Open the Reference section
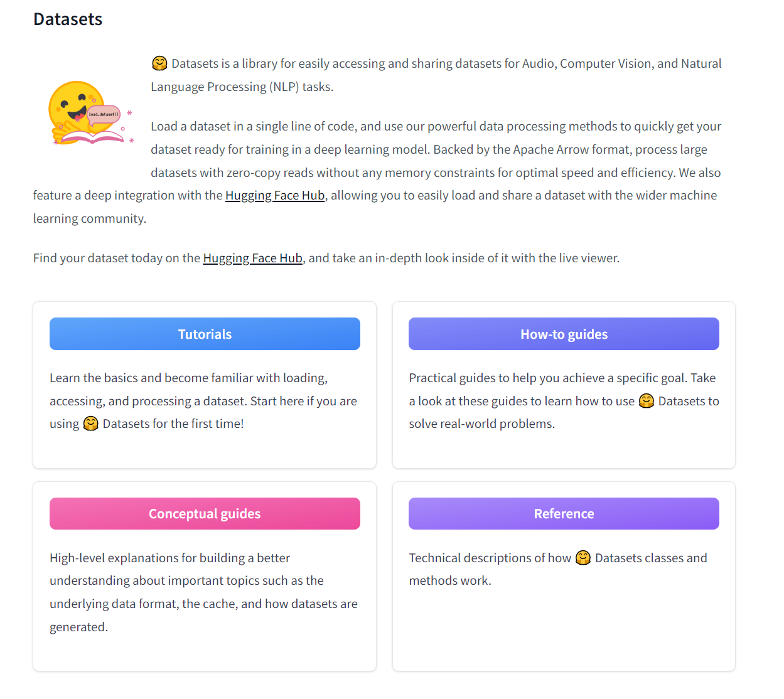This screenshot has width=784, height=699. point(564,513)
